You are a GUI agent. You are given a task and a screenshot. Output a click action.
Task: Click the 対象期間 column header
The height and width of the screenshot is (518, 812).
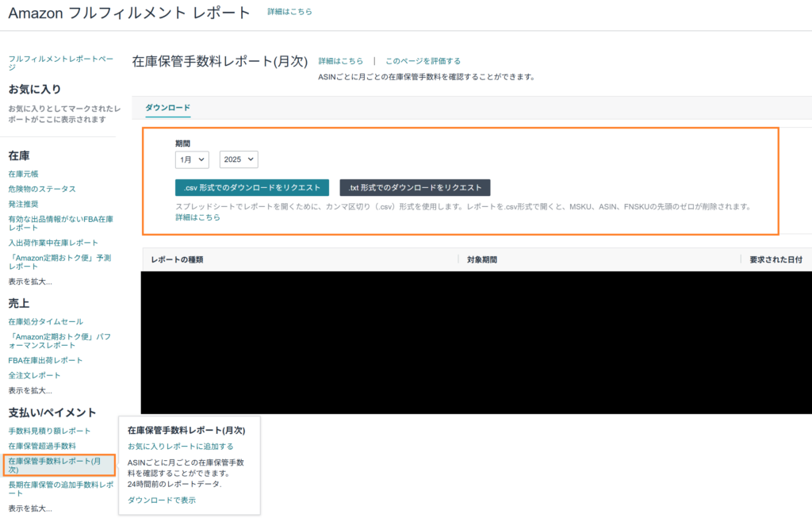(482, 259)
